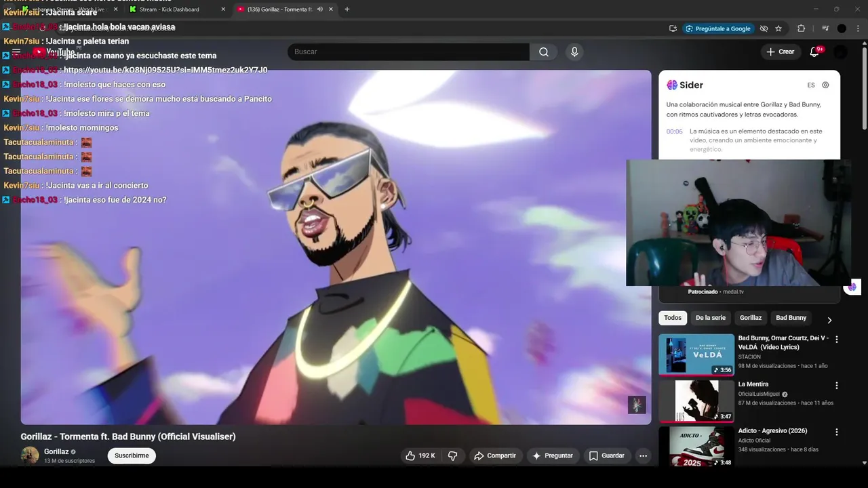The image size is (868, 488).
Task: Open more actions ellipsis under video
Action: click(643, 455)
